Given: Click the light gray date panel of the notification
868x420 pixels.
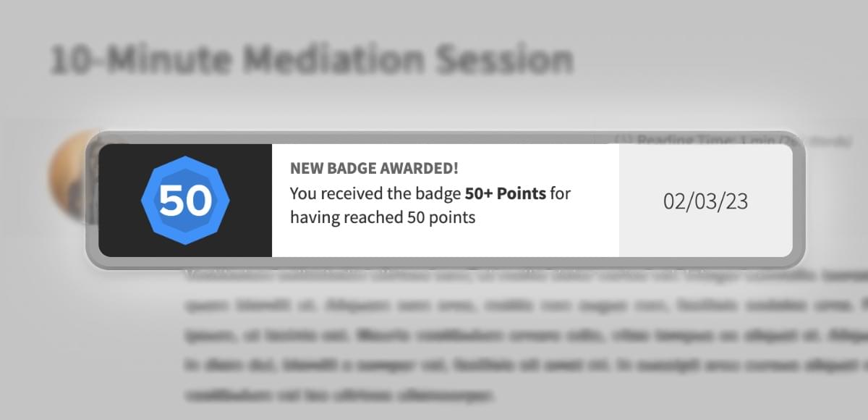Looking at the screenshot, I should coord(705,201).
